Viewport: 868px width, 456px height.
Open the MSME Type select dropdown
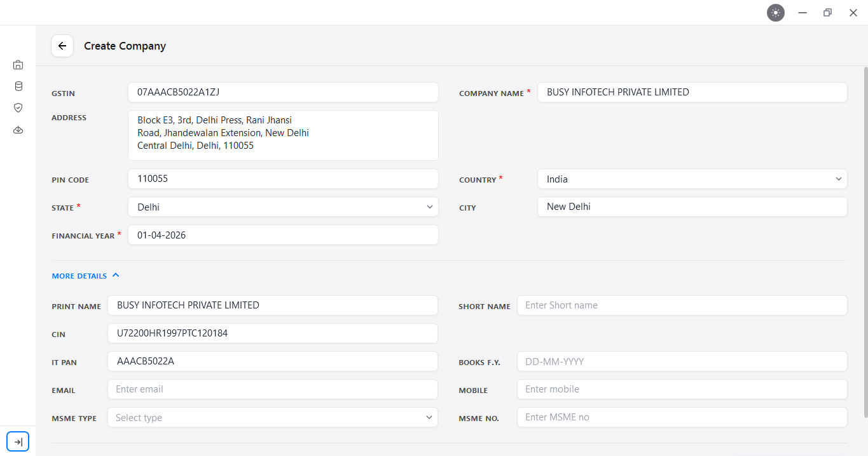pyautogui.click(x=273, y=417)
